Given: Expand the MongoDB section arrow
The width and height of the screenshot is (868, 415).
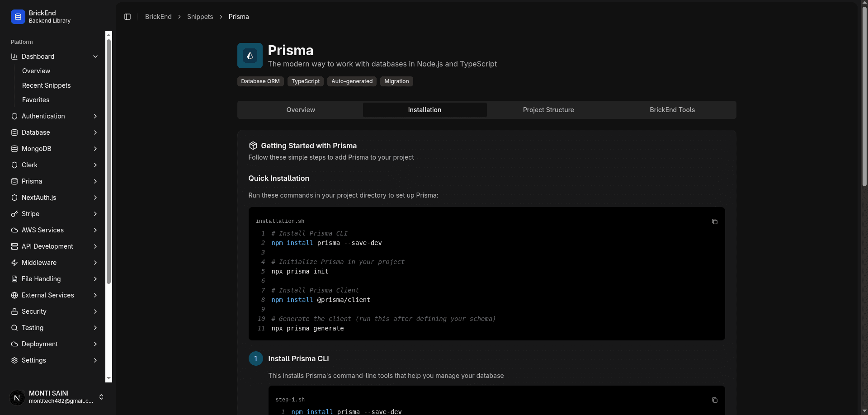Looking at the screenshot, I should tap(95, 149).
